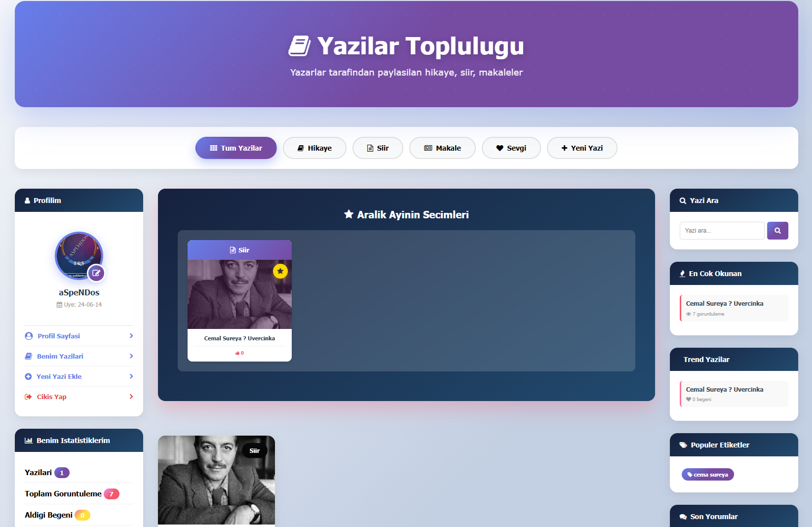The width and height of the screenshot is (812, 527).
Task: Select the Tum Yazilar filter tab
Action: 236,148
